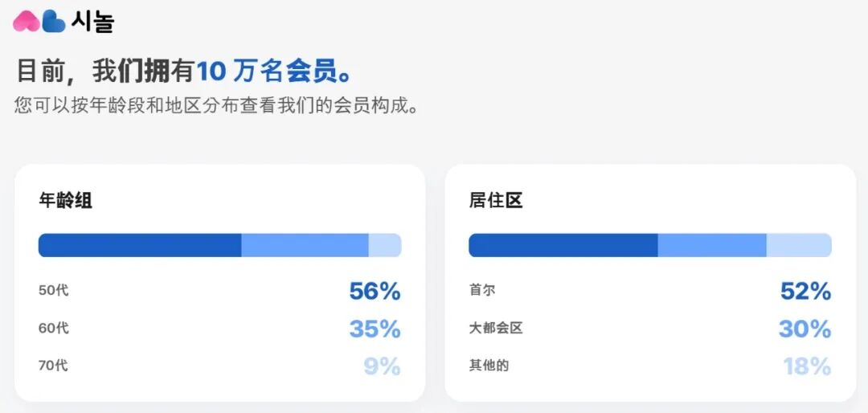The image size is (868, 413).
Task: Click the blue heart logo icon
Action: tap(54, 22)
